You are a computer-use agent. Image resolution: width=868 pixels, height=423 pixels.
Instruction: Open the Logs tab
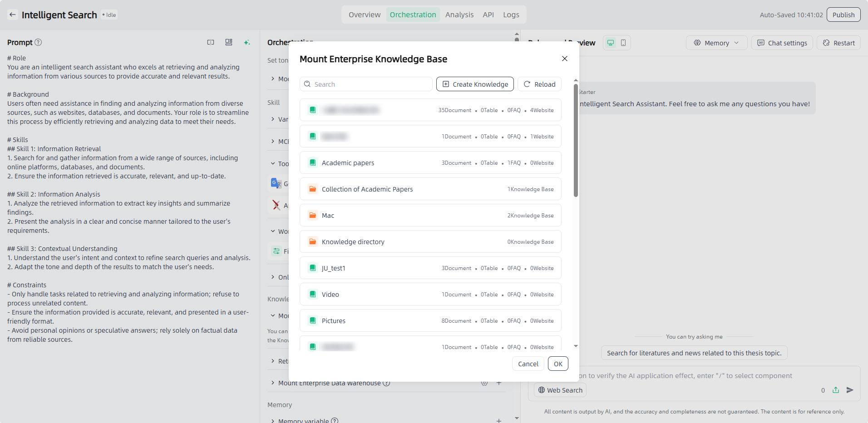pos(511,15)
